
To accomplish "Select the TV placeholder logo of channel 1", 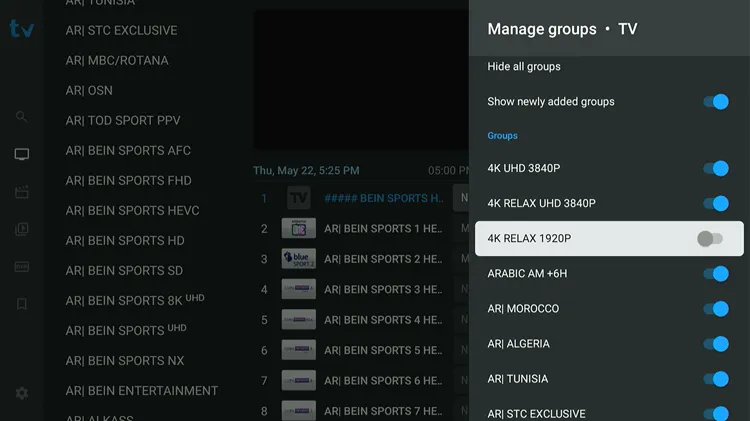I will coord(298,198).
